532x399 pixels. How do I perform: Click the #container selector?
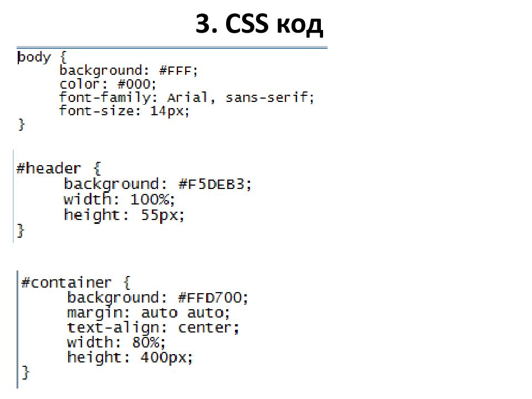tap(66, 282)
